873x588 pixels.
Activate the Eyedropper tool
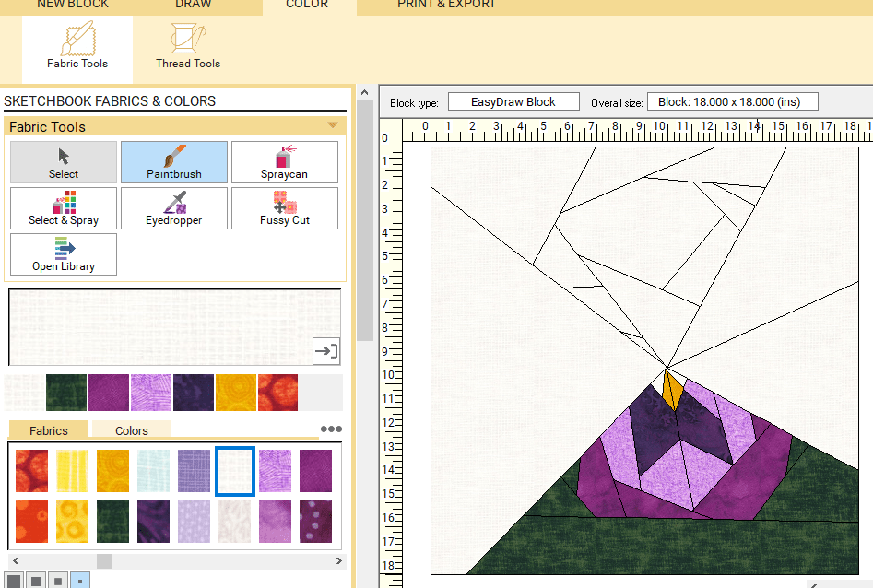(x=173, y=208)
